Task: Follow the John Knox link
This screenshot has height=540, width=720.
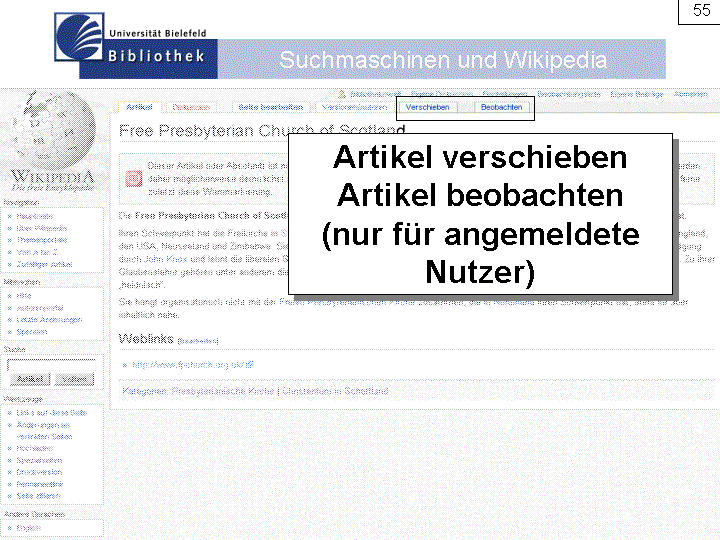Action: pyautogui.click(x=165, y=259)
